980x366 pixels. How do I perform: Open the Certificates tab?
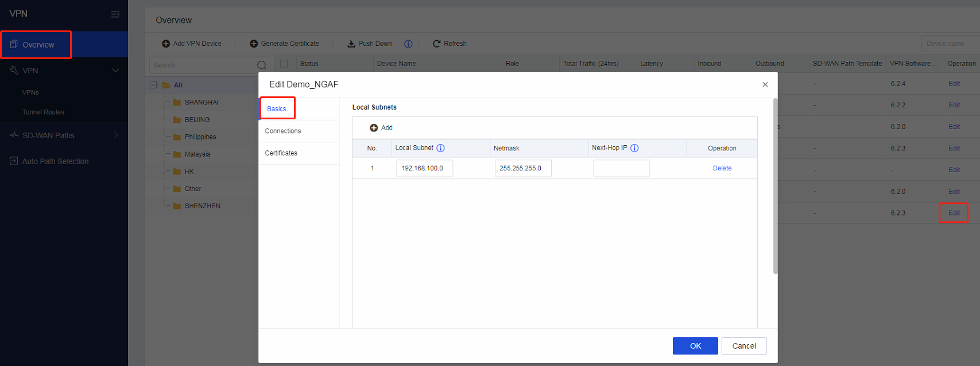tap(281, 153)
